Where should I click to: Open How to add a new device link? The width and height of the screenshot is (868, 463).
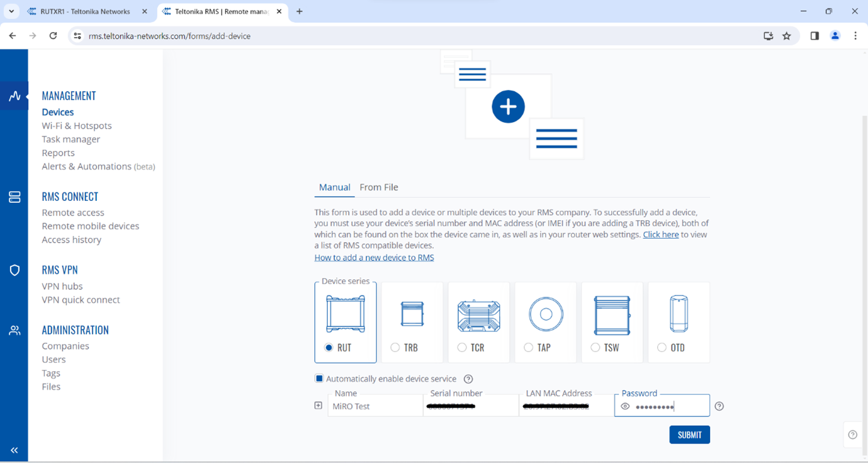pyautogui.click(x=374, y=258)
